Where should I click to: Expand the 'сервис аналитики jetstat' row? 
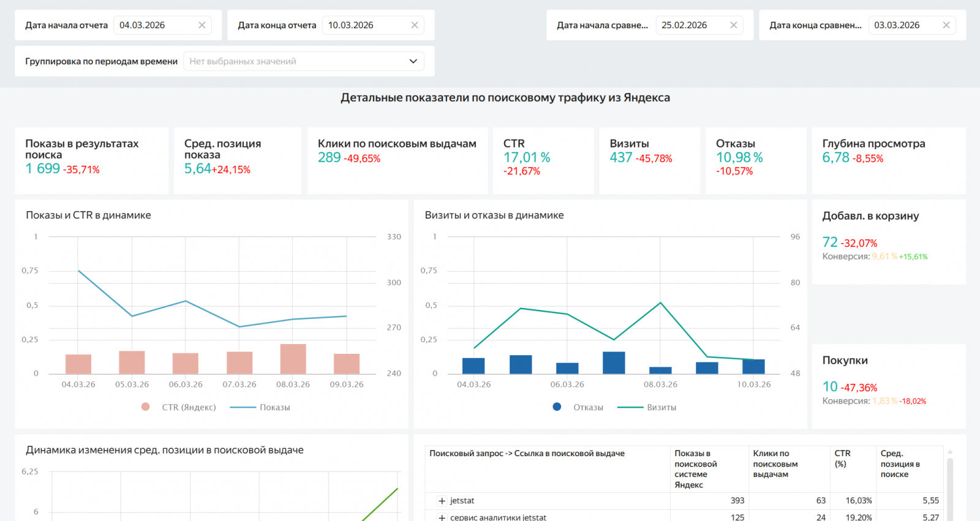tap(442, 517)
